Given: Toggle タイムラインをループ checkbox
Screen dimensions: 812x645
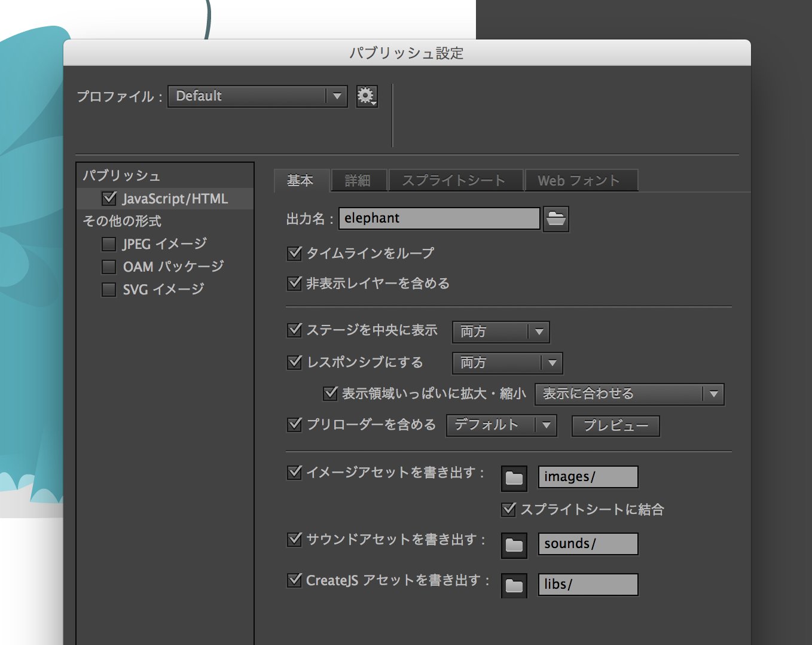Looking at the screenshot, I should pyautogui.click(x=294, y=253).
